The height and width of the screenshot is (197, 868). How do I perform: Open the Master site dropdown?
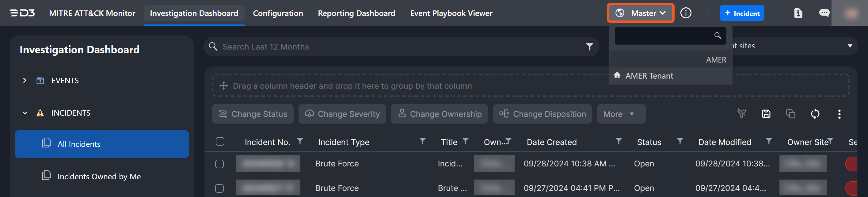640,13
